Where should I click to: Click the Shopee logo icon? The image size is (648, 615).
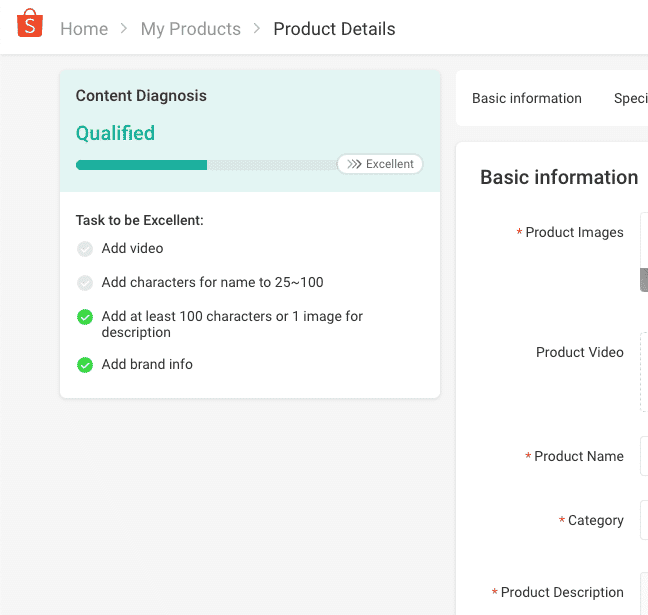31,24
